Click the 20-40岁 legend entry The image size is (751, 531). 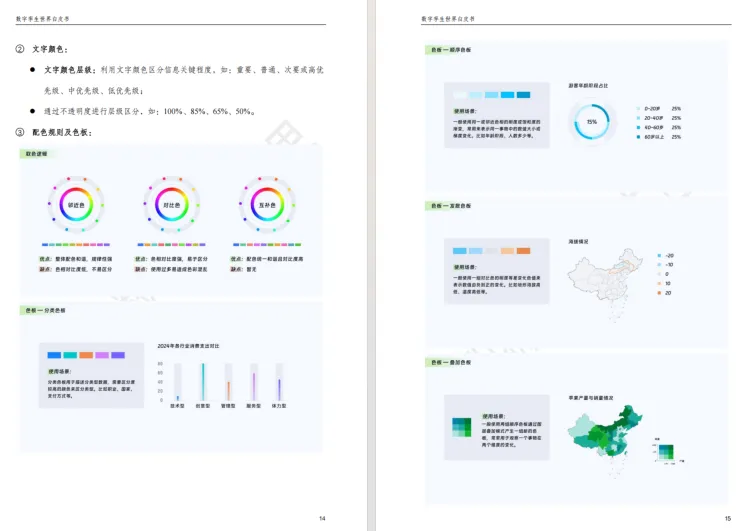pyautogui.click(x=659, y=118)
